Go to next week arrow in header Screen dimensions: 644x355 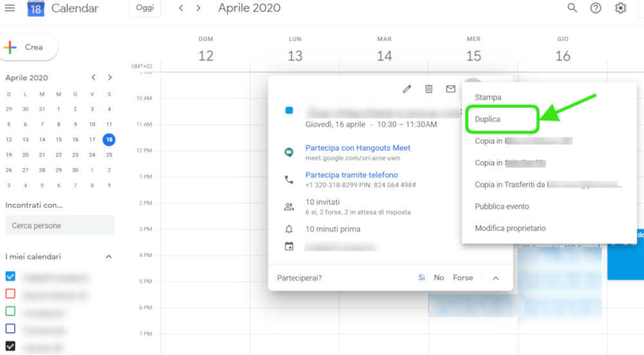tap(198, 8)
